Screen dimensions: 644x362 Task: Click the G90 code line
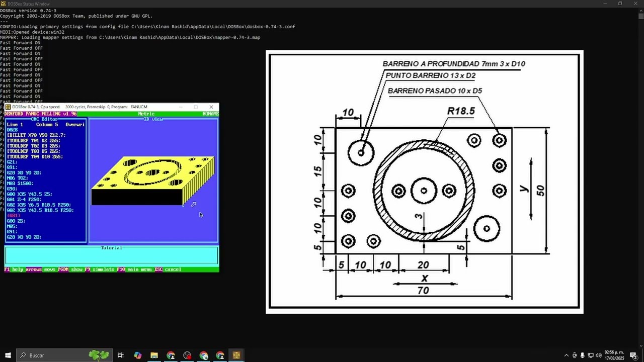coord(12,189)
